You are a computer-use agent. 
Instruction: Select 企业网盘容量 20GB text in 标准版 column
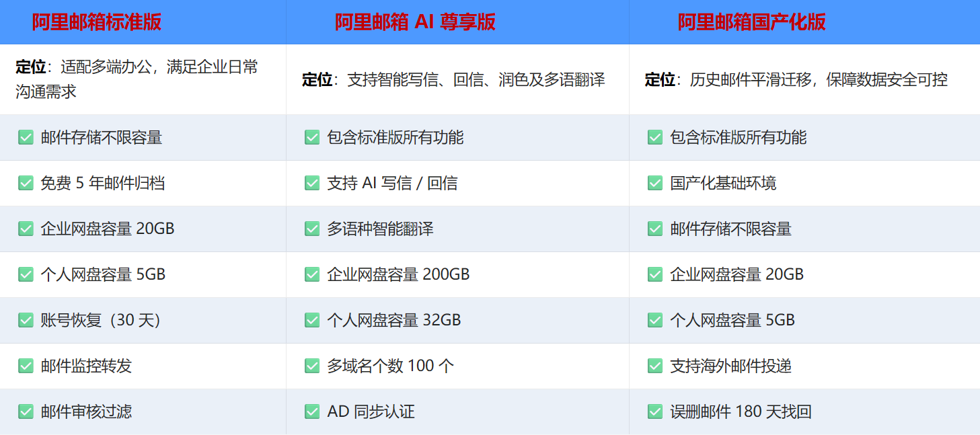tap(107, 229)
